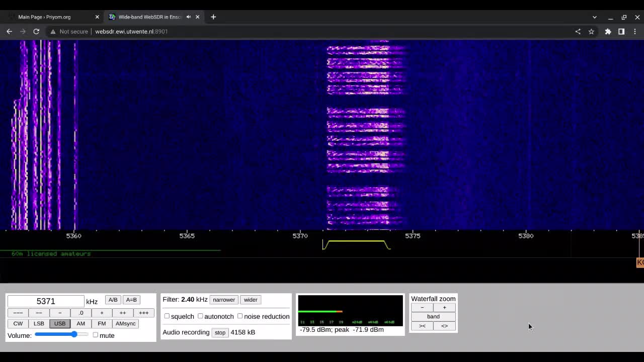Click the 60m licensed amateurs band label
Image resolution: width=644 pixels, height=362 pixels.
[x=51, y=254]
